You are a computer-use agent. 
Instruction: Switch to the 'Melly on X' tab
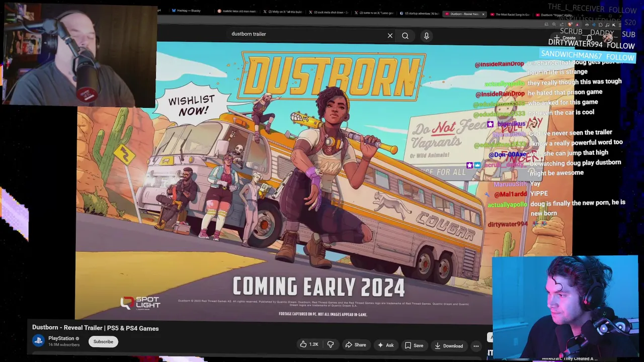point(283,12)
